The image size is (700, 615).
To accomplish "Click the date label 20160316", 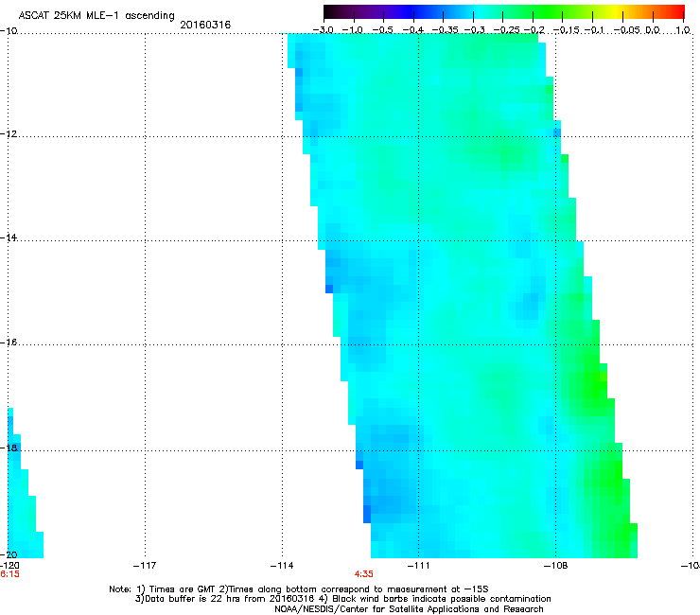I will point(205,25).
